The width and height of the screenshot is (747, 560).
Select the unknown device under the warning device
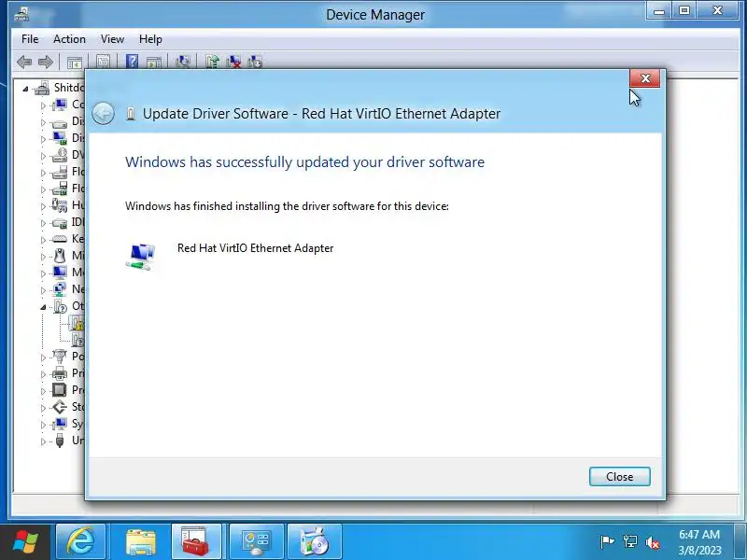coord(78,340)
